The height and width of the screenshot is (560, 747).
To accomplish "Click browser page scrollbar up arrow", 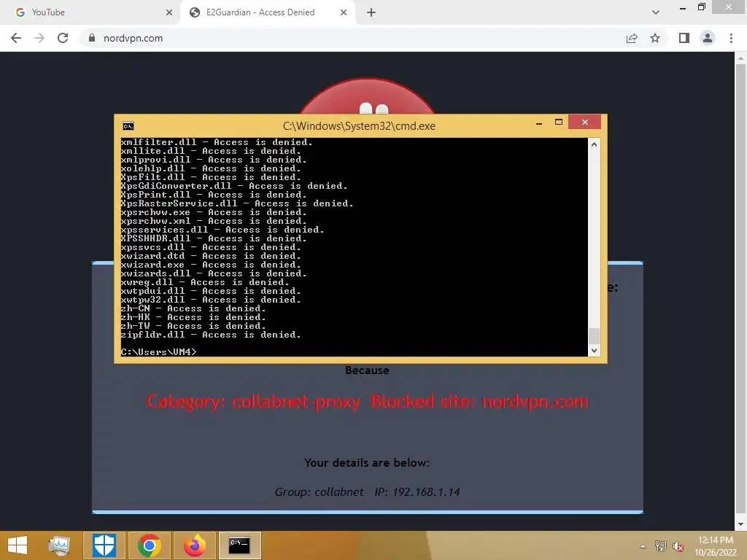I will tap(740, 58).
